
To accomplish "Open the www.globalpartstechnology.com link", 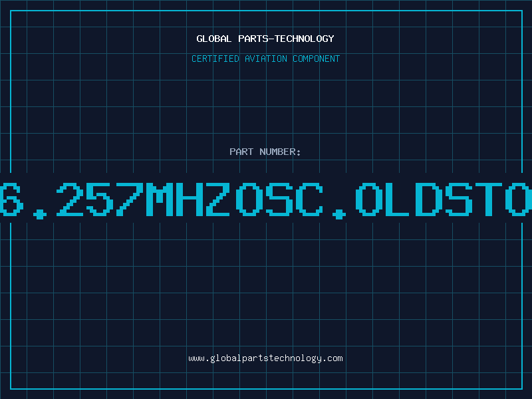I will (x=265, y=358).
